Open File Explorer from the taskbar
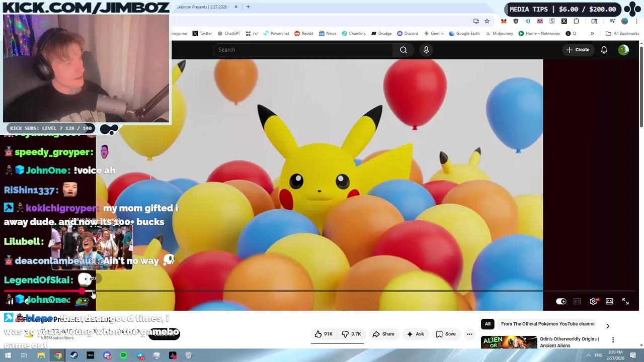The image size is (644, 362). point(41,355)
